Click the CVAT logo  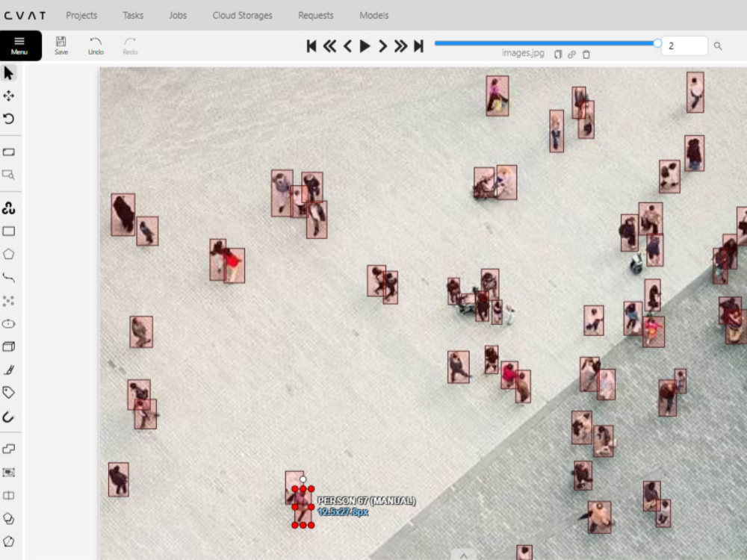[x=25, y=16]
